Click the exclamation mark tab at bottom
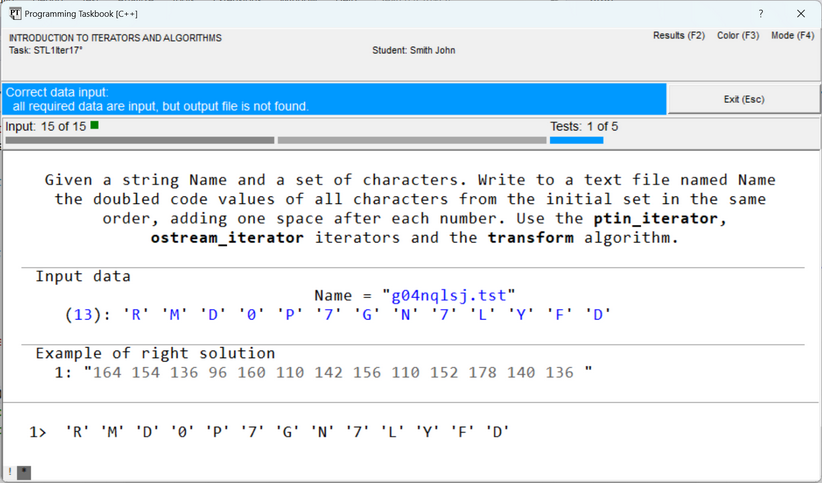The image size is (822, 483). pos(10,473)
